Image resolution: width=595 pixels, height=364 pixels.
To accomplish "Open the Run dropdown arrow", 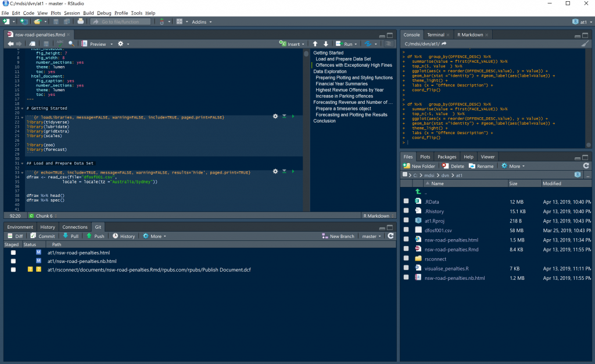I will 356,44.
